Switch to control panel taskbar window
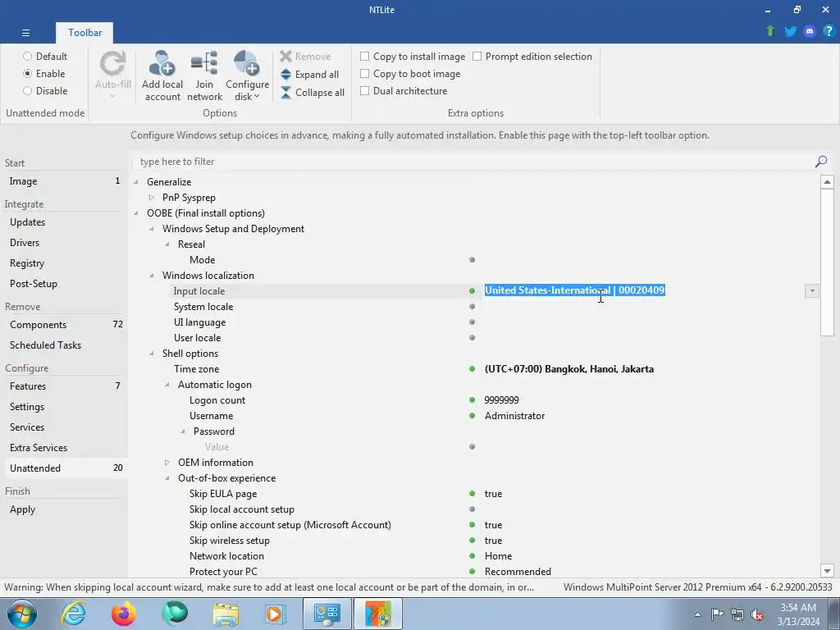Image resolution: width=840 pixels, height=630 pixels. 327,614
